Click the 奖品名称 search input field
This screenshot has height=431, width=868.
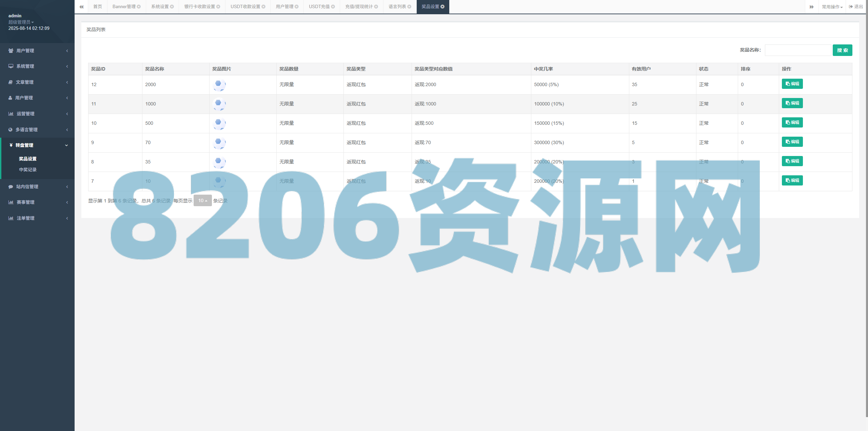click(798, 50)
